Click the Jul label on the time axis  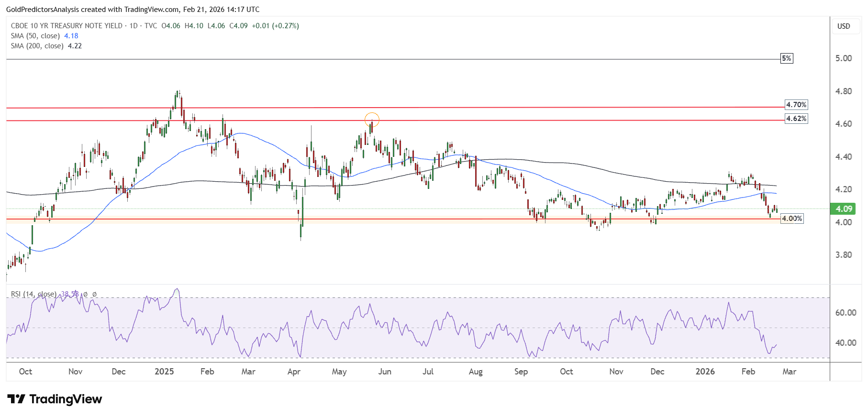pyautogui.click(x=428, y=372)
